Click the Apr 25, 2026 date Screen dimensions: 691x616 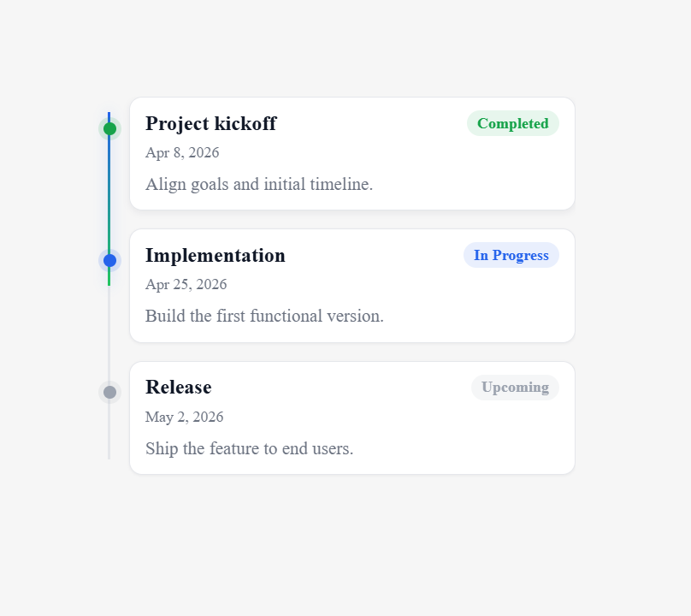click(x=186, y=284)
